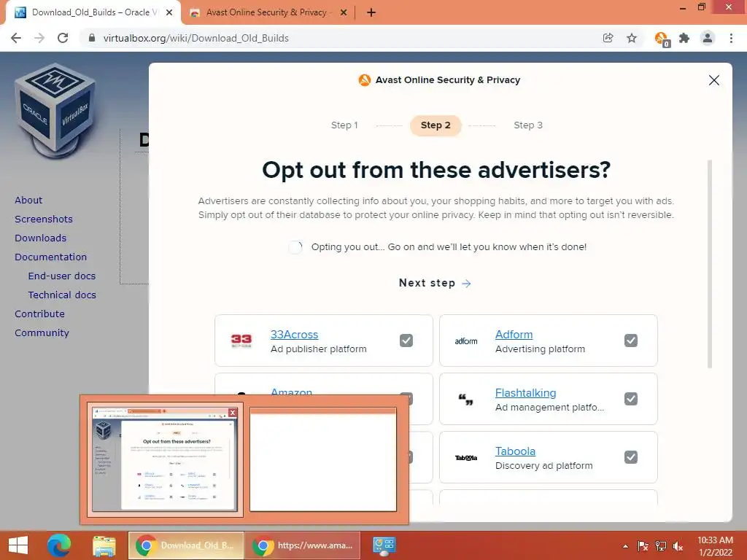Open Documentation in VirtualBox sidebar
Screen dimensions: 747x560
point(51,257)
